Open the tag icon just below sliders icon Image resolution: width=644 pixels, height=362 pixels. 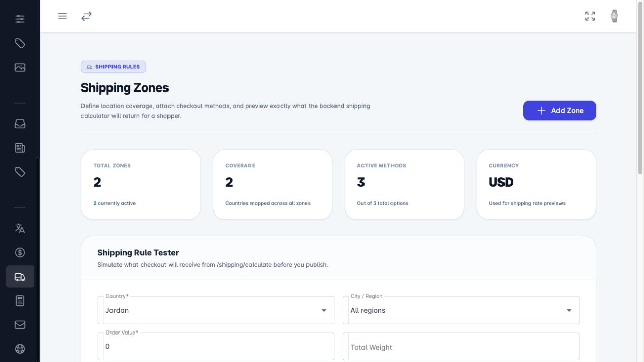(x=20, y=43)
